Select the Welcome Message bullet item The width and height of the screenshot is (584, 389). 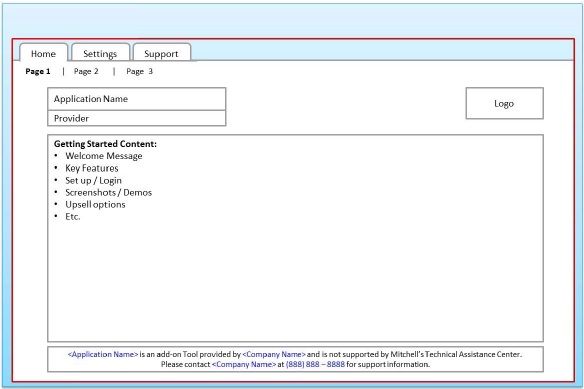pyautogui.click(x=104, y=156)
